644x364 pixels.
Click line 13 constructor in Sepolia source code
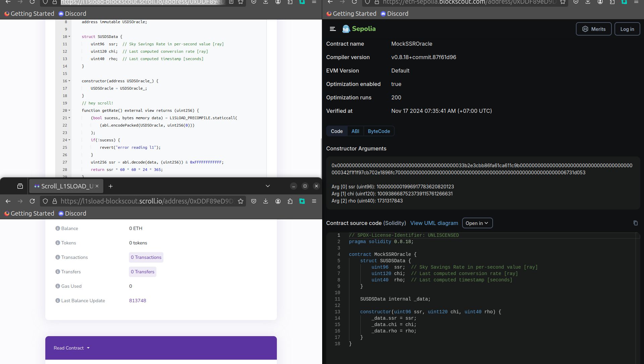tap(431, 312)
